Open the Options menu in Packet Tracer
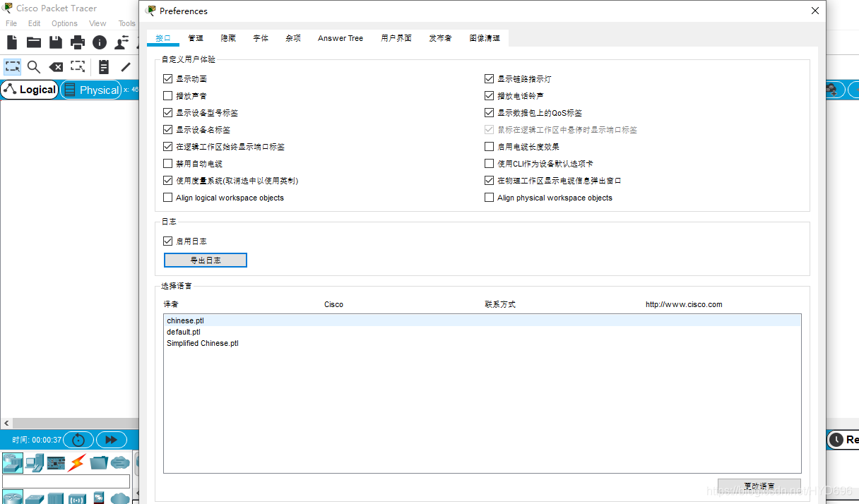Image resolution: width=859 pixels, height=504 pixels. 64,23
